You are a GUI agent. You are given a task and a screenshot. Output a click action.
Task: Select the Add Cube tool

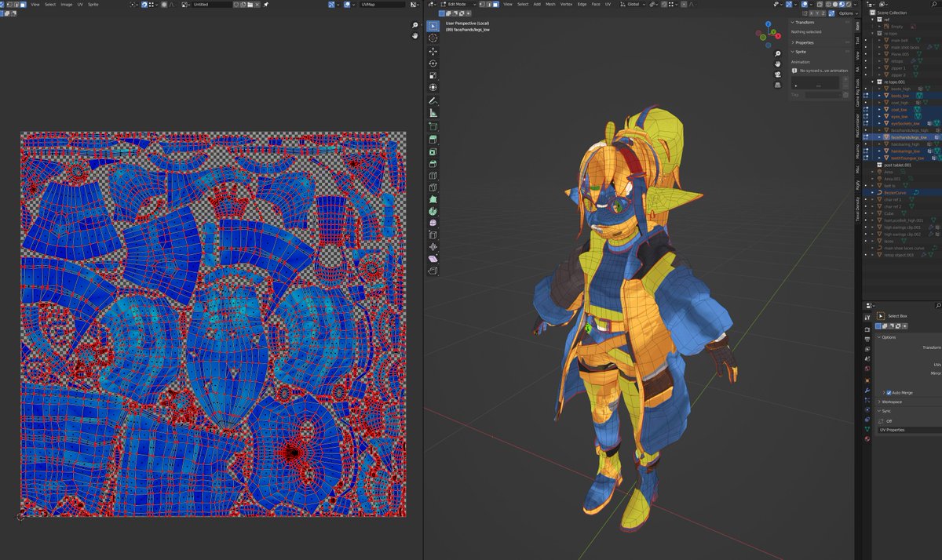tap(433, 126)
